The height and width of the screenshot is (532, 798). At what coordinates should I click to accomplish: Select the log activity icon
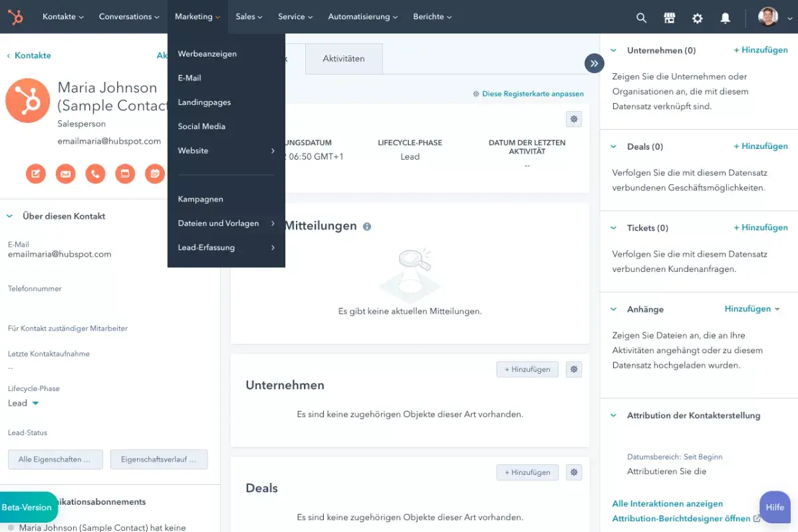click(x=125, y=174)
